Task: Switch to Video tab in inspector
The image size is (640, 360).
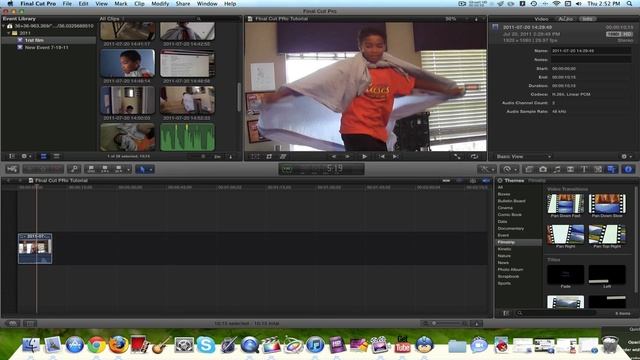Action: (541, 19)
